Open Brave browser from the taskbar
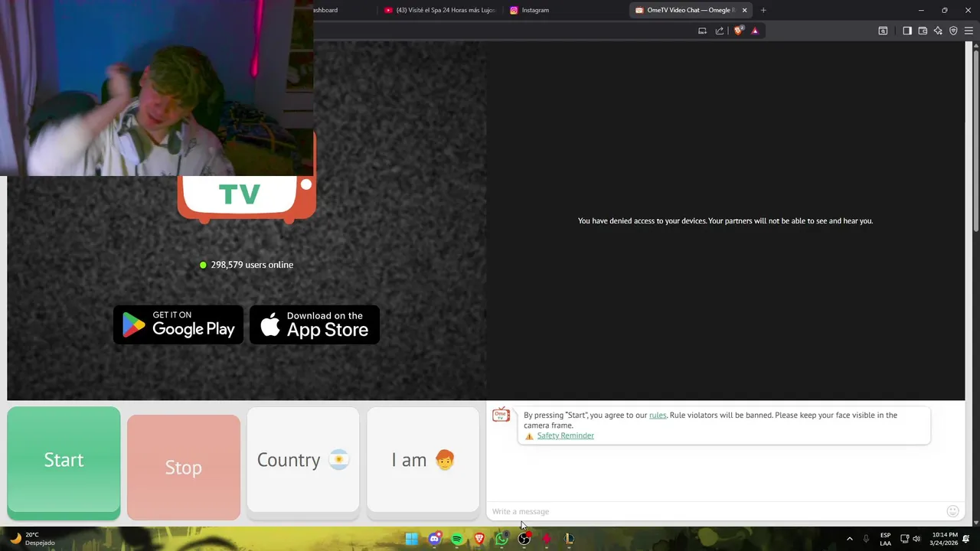The height and width of the screenshot is (551, 980). pyautogui.click(x=479, y=539)
